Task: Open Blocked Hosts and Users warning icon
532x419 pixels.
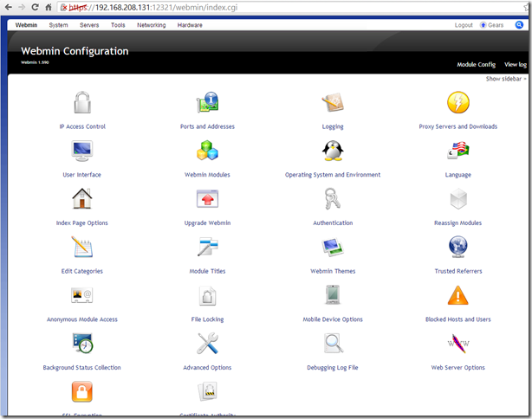Action: [x=458, y=295]
